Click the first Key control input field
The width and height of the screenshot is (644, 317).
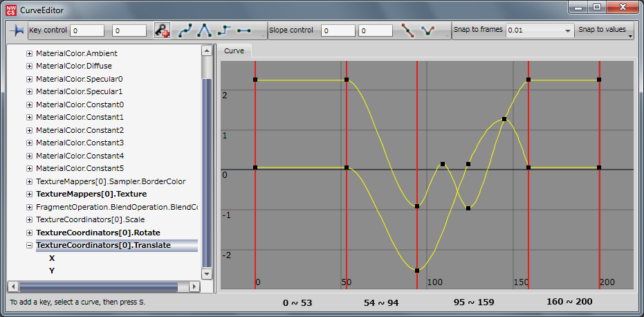(88, 31)
